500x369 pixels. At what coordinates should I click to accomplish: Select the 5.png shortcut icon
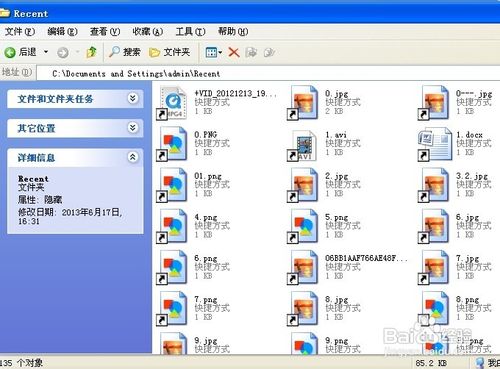click(303, 226)
